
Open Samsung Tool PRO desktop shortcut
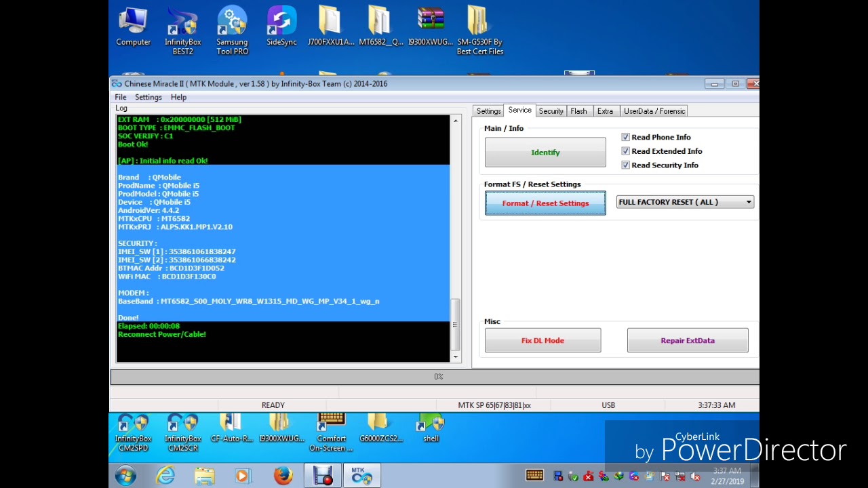(232, 30)
